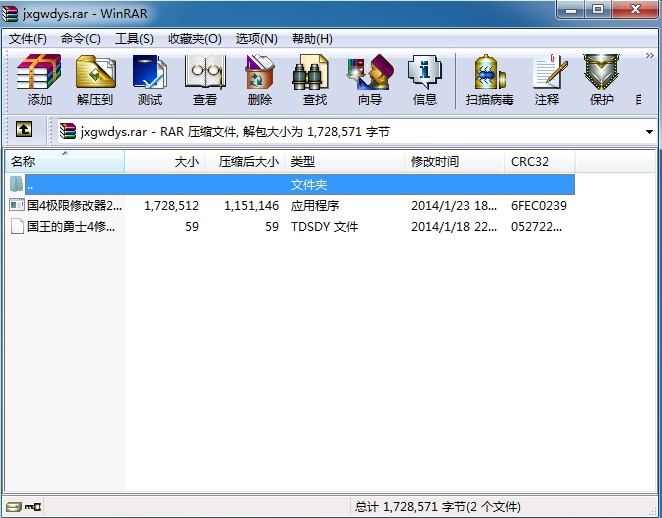Launch the 向导 (Wizard) tool
This screenshot has height=518, width=662.
370,80
